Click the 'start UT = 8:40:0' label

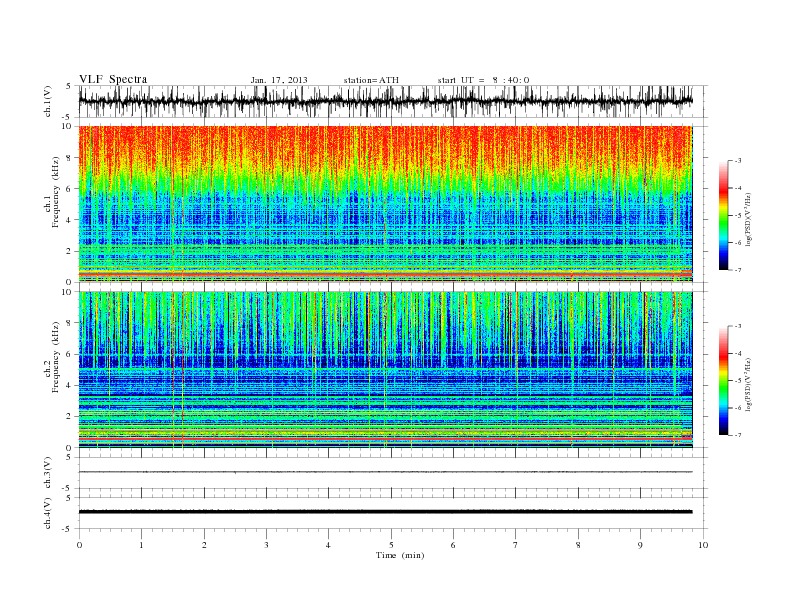pos(483,80)
